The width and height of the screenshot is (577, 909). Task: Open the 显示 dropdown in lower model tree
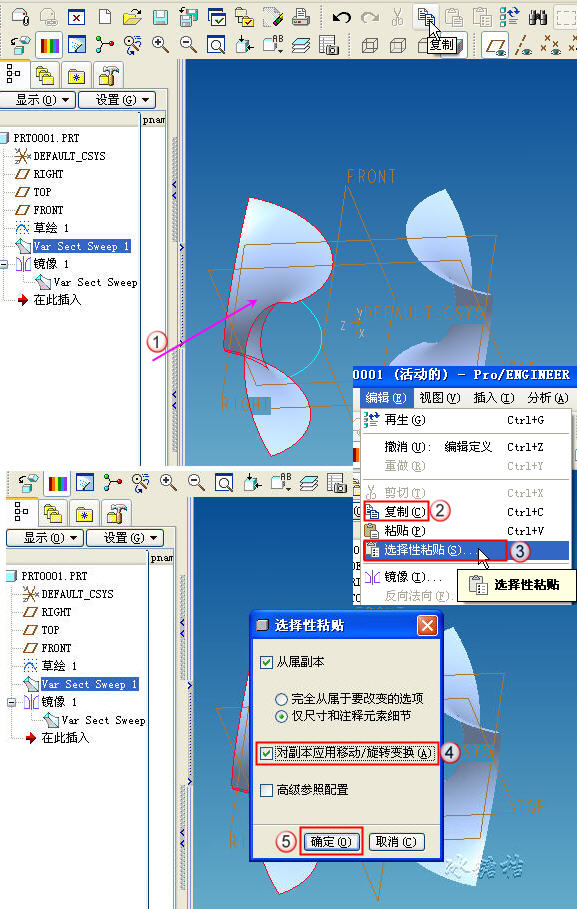click(x=45, y=538)
